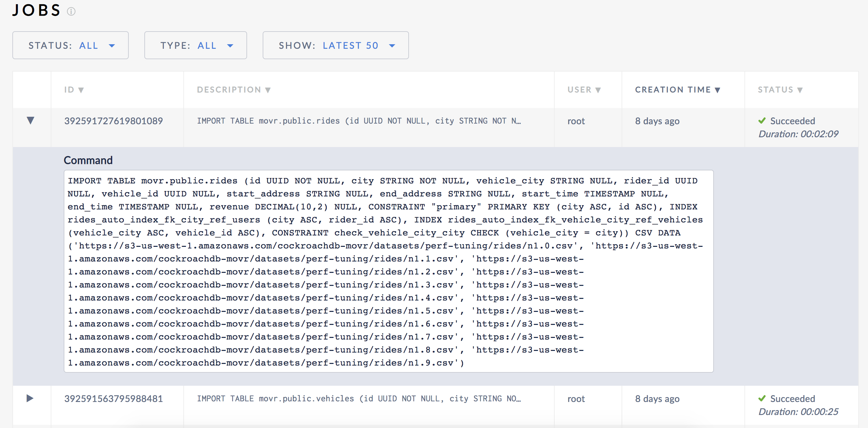Click inside the Command text box
The width and height of the screenshot is (868, 428).
click(x=388, y=271)
